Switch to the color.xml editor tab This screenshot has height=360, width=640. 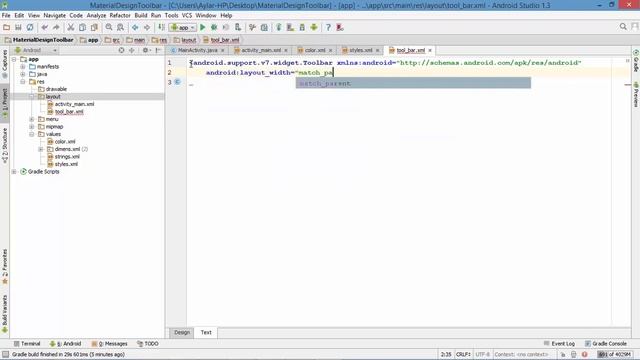315,50
